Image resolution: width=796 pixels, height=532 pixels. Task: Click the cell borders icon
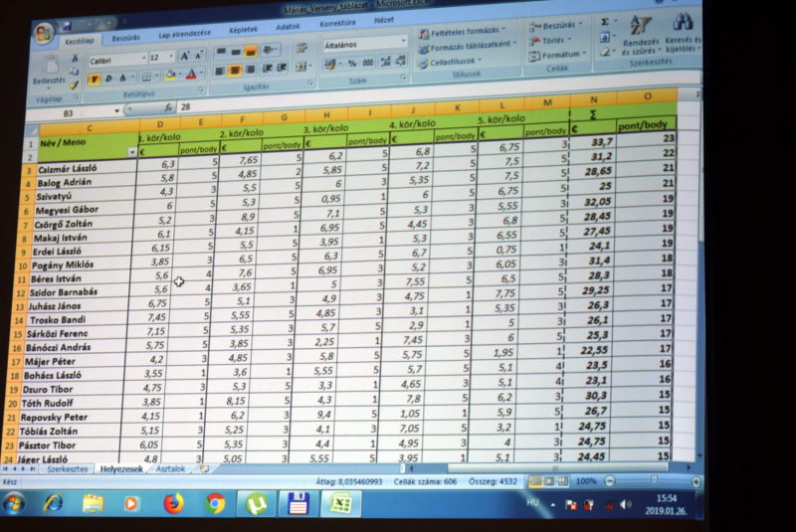click(x=146, y=78)
